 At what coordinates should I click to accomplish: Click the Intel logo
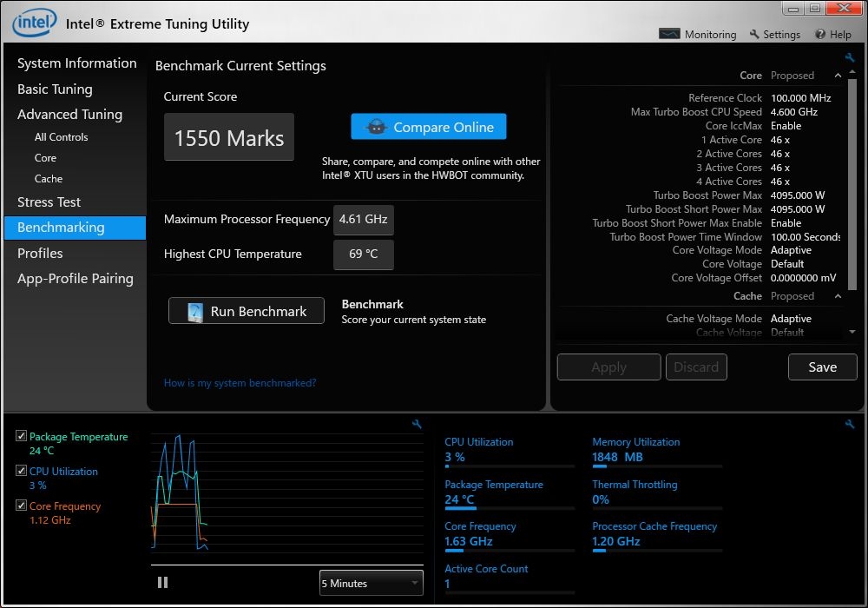click(x=35, y=23)
